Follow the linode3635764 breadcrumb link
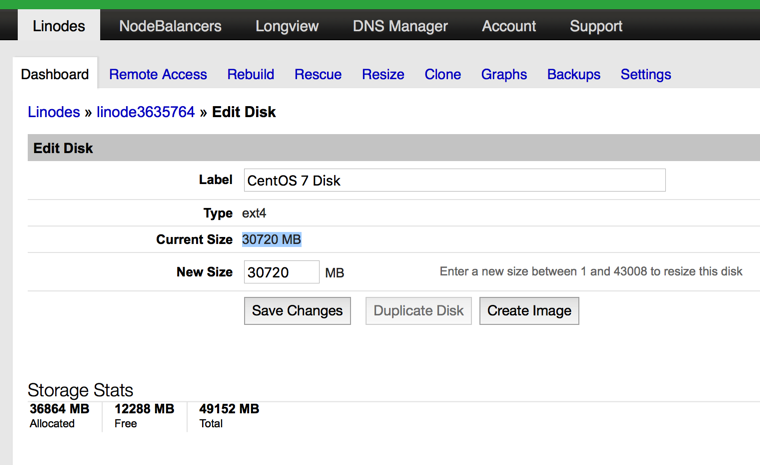Screen dimensions: 760x465 pos(146,112)
